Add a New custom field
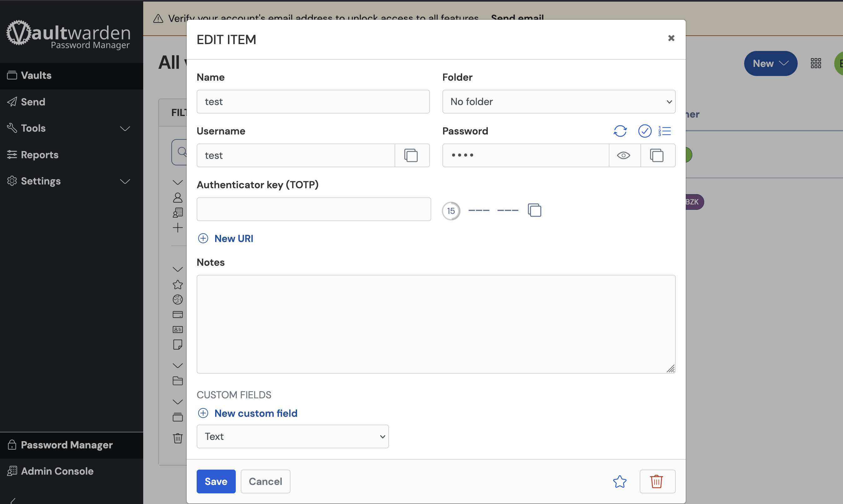 (x=248, y=413)
